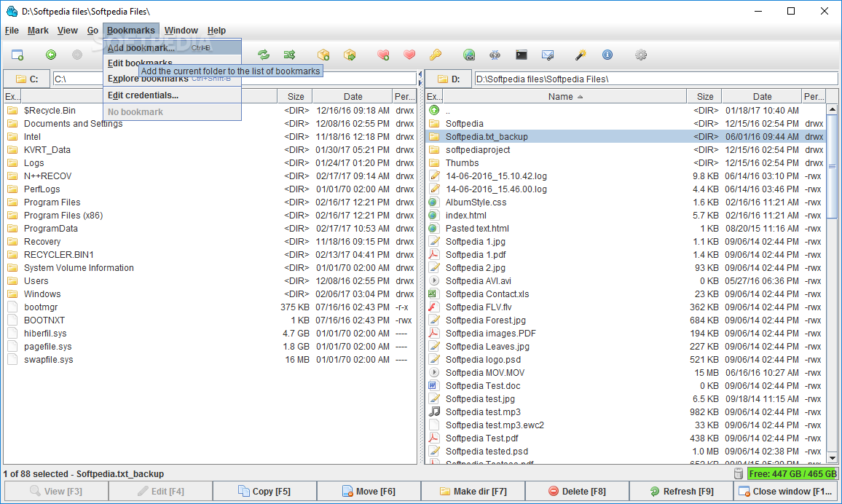
Task: Choose Add bookmark... from Bookmarks menu
Action: (x=173, y=48)
